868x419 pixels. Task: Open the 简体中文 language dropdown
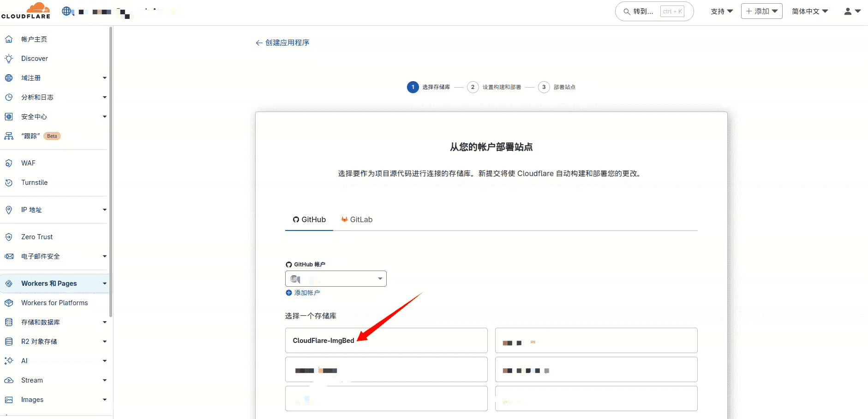[810, 12]
